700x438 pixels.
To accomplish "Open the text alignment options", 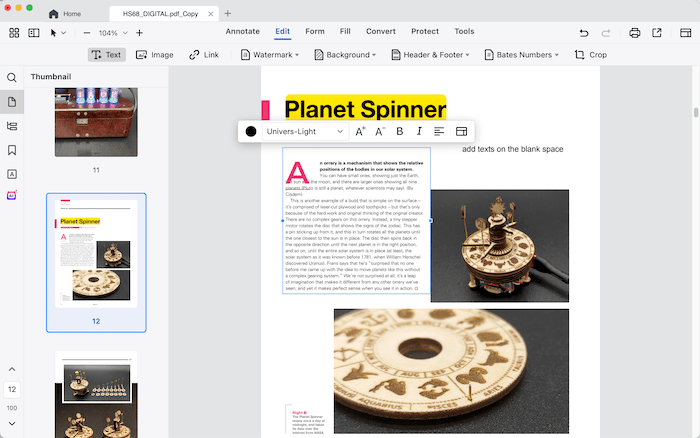I will click(x=439, y=131).
